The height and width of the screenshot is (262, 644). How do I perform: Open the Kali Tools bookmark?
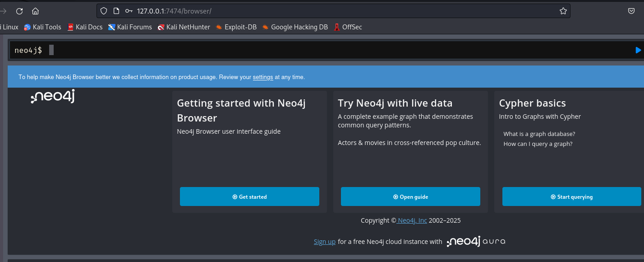pyautogui.click(x=43, y=27)
